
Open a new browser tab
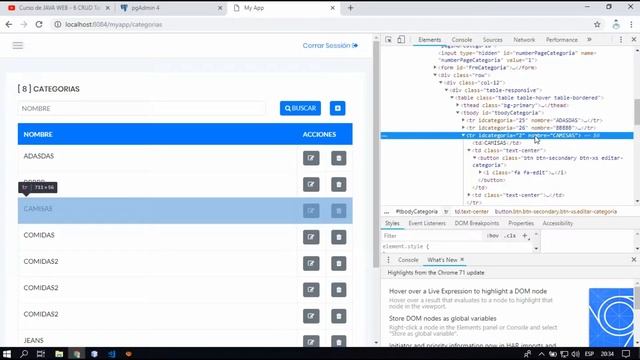coord(350,8)
